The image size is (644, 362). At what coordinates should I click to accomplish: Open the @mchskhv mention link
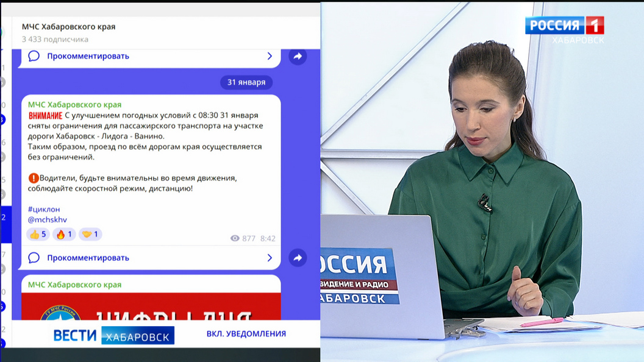click(x=47, y=219)
